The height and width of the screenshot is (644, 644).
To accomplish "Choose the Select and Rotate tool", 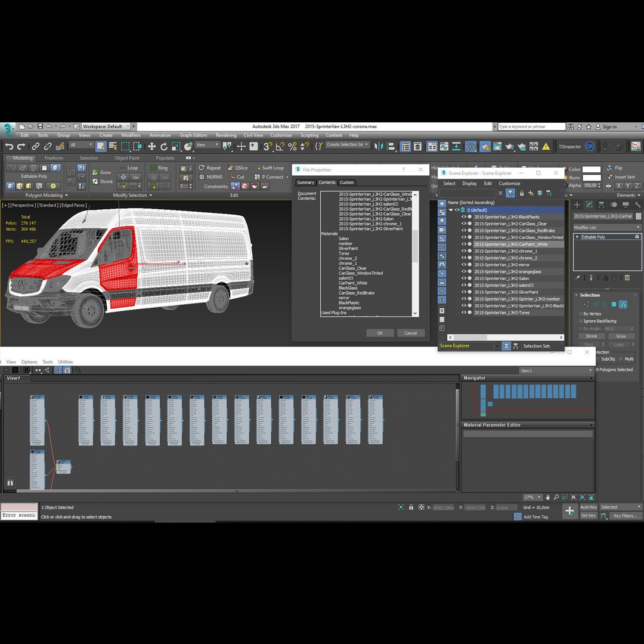I will coord(164,146).
